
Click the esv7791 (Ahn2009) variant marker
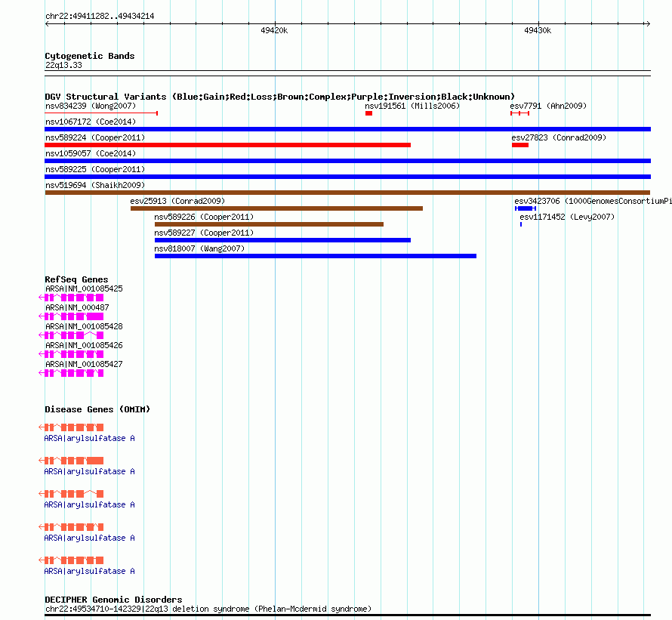[520, 113]
